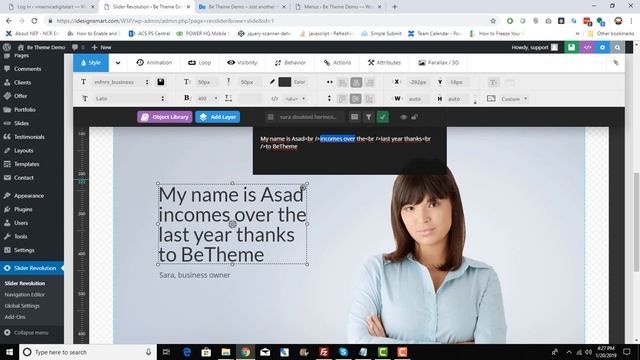Image resolution: width=640 pixels, height=360 pixels.
Task: Open Microsoft Edge from taskbar
Action: (187, 352)
